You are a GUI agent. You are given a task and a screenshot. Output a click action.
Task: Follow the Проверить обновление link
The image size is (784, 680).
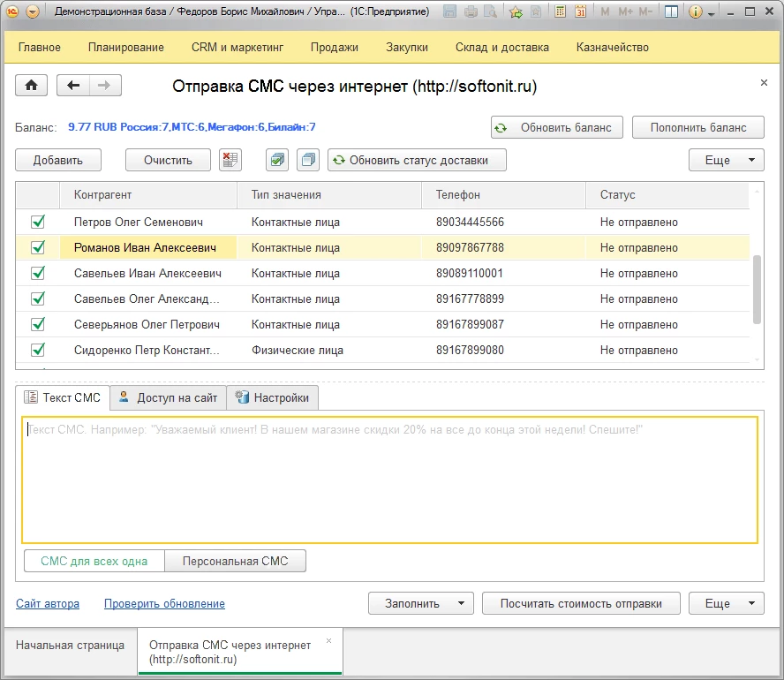click(164, 604)
